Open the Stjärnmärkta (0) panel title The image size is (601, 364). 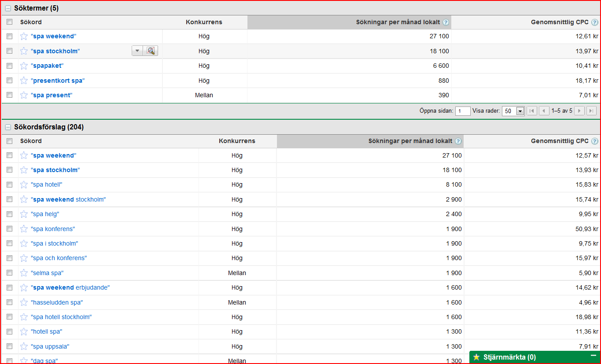point(509,357)
